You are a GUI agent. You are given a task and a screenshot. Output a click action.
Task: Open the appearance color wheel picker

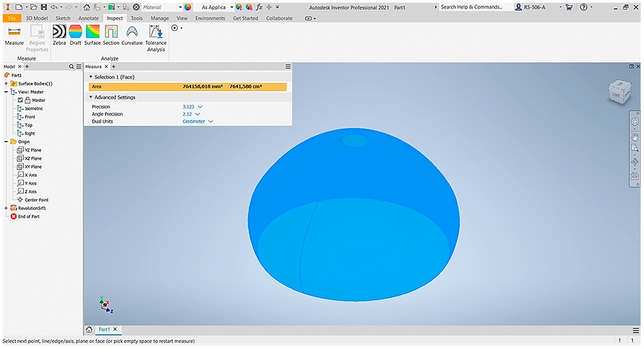click(188, 7)
